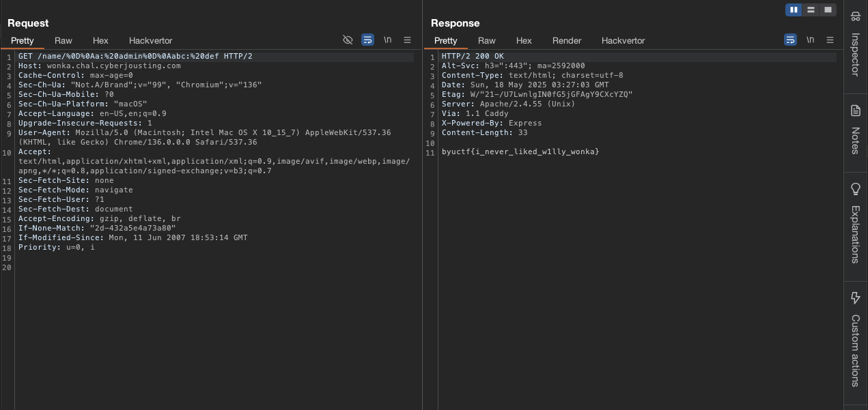Open Hackvertor tab in Response panel

[624, 41]
